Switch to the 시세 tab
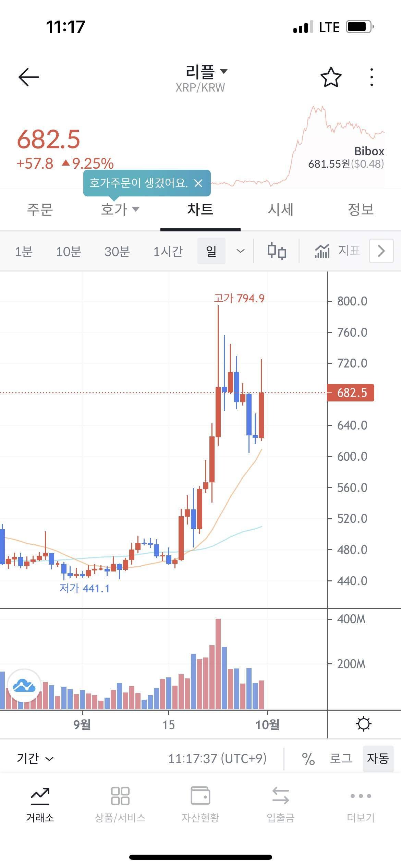 coord(280,209)
